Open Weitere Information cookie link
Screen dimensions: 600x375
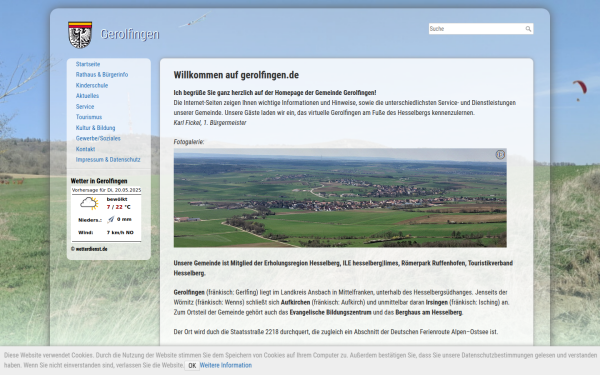click(x=226, y=365)
